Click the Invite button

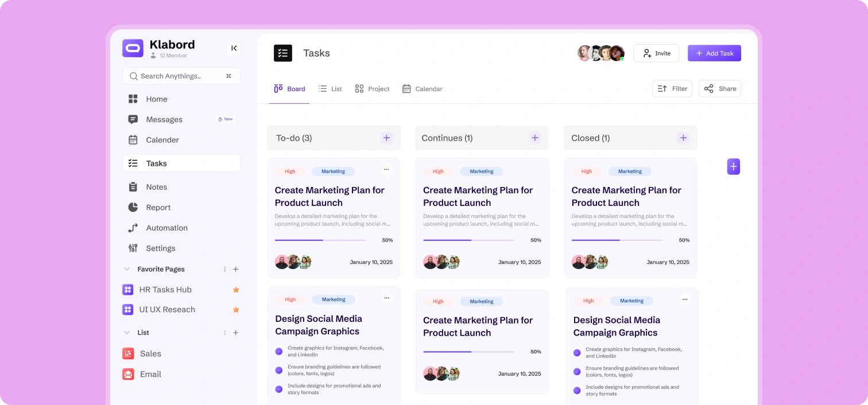coord(656,53)
